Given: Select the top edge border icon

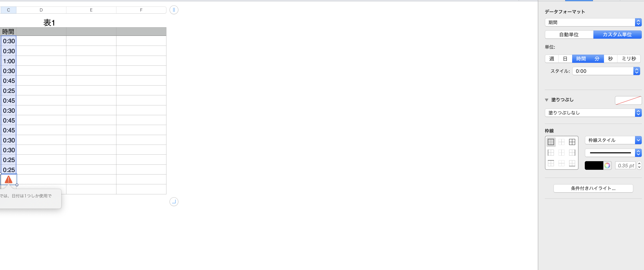Looking at the screenshot, I should (551, 163).
